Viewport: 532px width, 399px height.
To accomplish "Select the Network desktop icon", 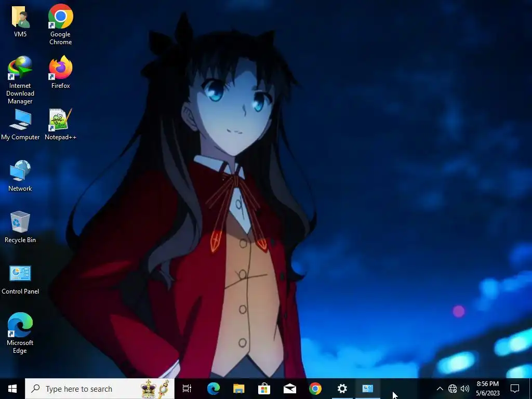I will 20,176.
